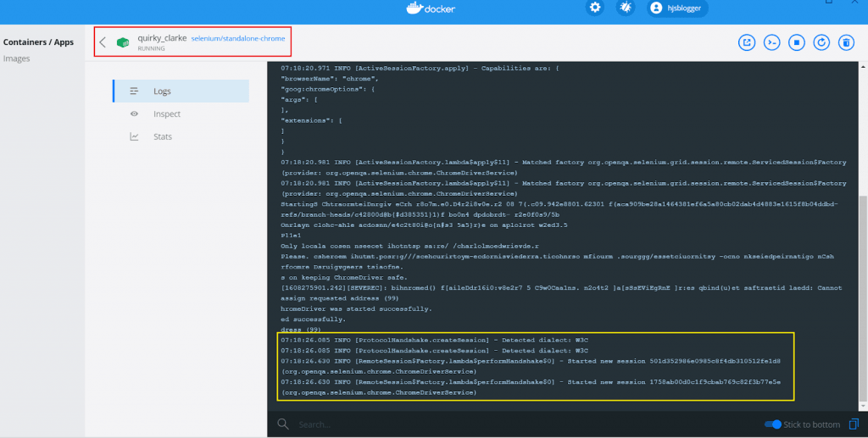The height and width of the screenshot is (438, 868).
Task: Open the container CLI terminal
Action: click(x=771, y=42)
